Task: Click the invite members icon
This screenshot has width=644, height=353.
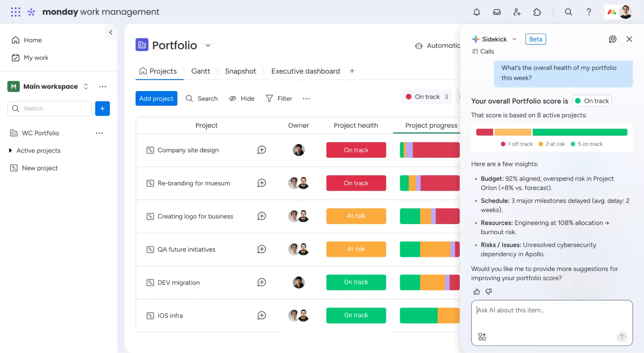Action: point(517,12)
